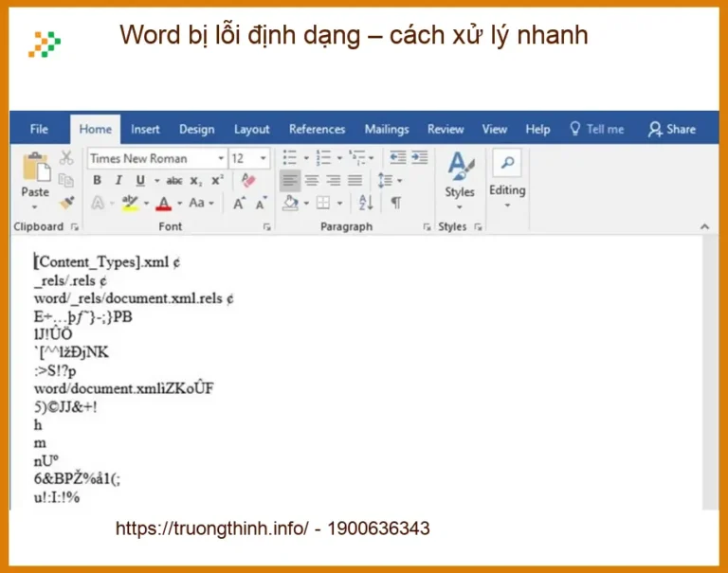Switch to the Mailings tab

pyautogui.click(x=387, y=129)
